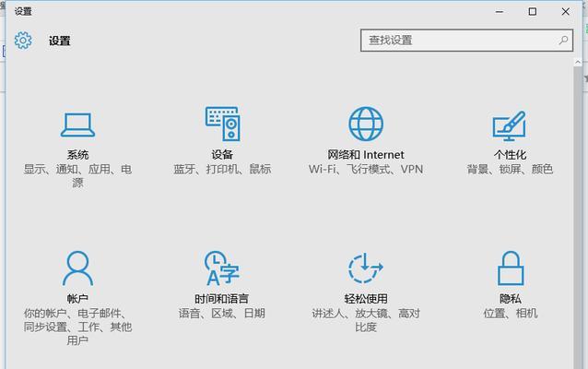
Task: Click the 设置 window title bar text
Action: coord(23,12)
